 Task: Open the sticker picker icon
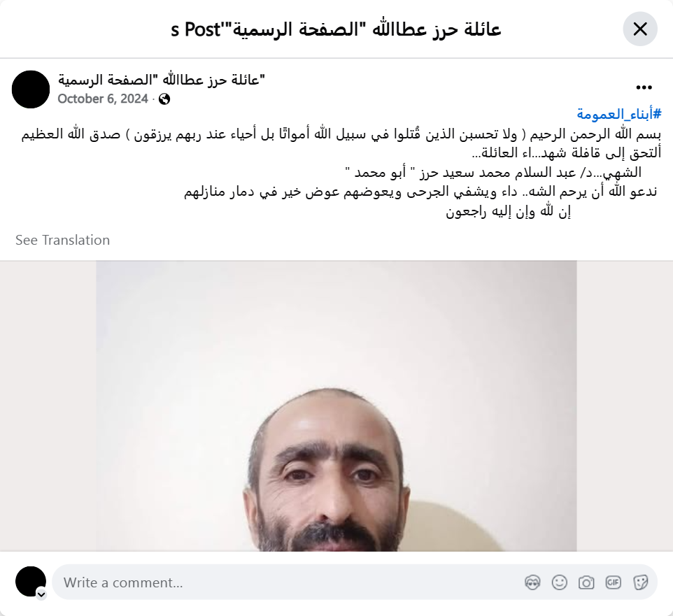640,582
